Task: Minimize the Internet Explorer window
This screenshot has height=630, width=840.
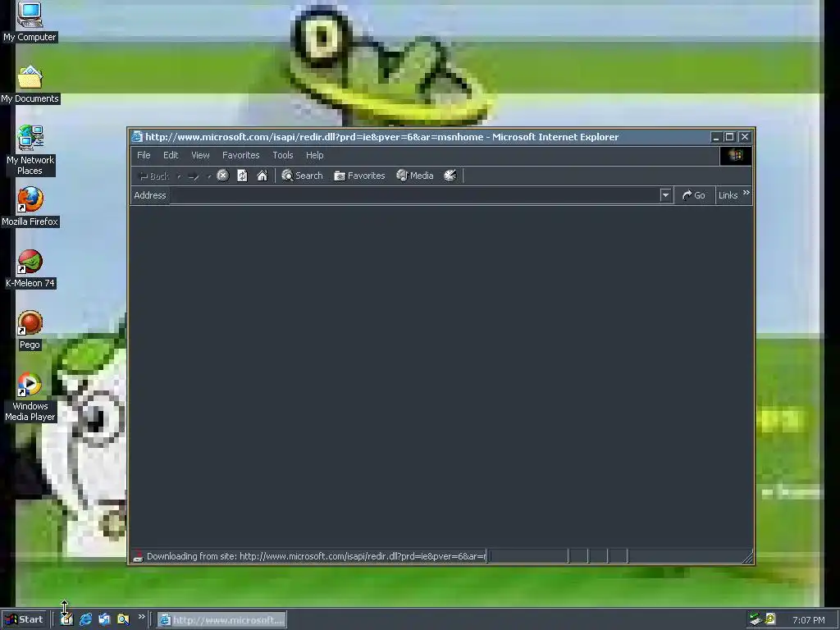Action: pyautogui.click(x=715, y=137)
